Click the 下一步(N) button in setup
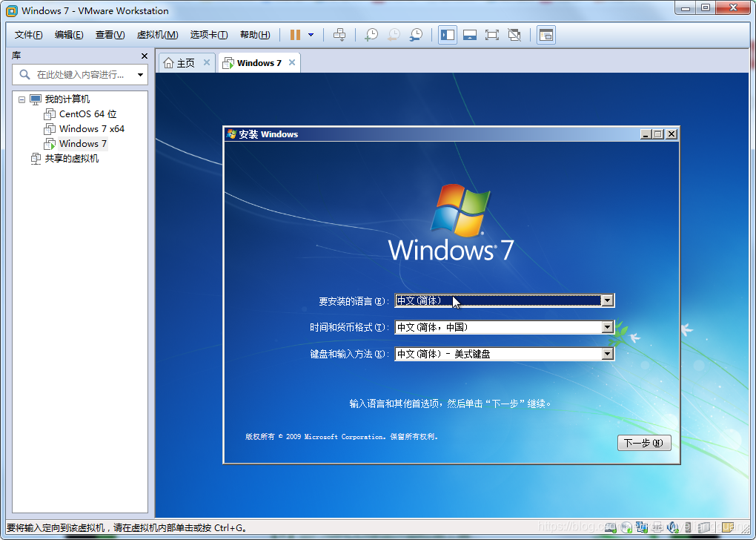 (x=644, y=443)
